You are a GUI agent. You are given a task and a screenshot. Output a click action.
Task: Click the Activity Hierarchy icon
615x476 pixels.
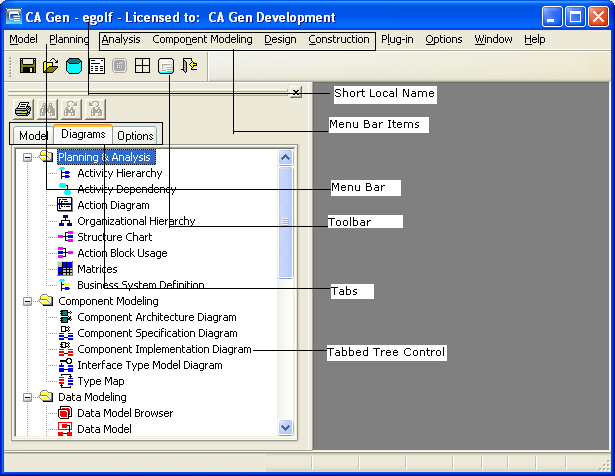click(65, 173)
